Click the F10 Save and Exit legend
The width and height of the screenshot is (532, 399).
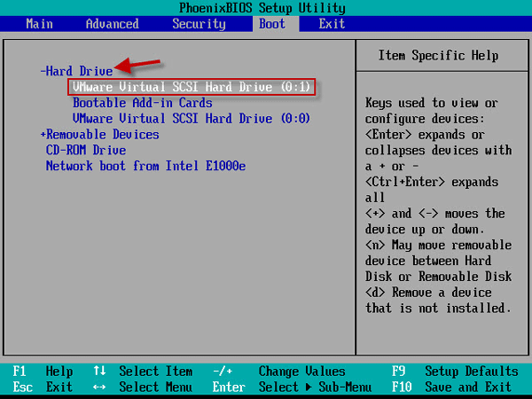pyautogui.click(x=451, y=387)
